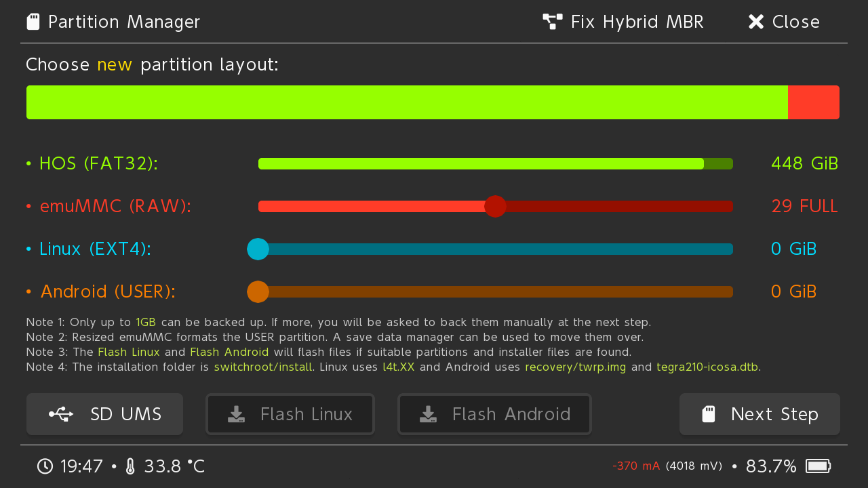This screenshot has height=488, width=868.
Task: Click the thermometer icon in status bar
Action: 131,466
